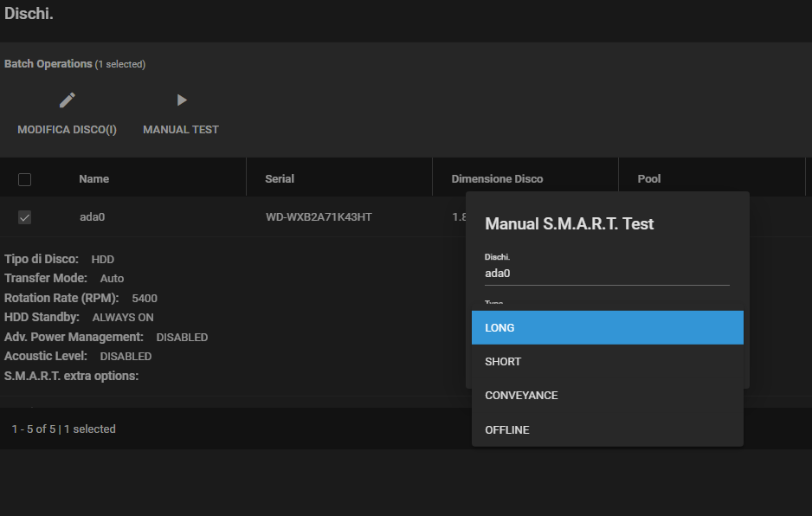Click the Pool column header
Screen dimensions: 812x516
pos(648,179)
